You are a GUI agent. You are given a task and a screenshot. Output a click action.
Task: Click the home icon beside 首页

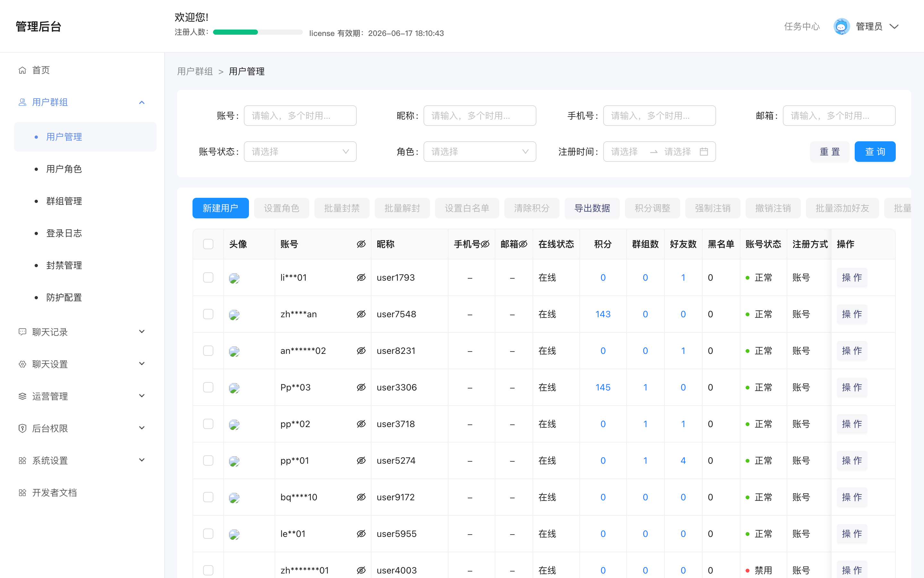pos(22,70)
